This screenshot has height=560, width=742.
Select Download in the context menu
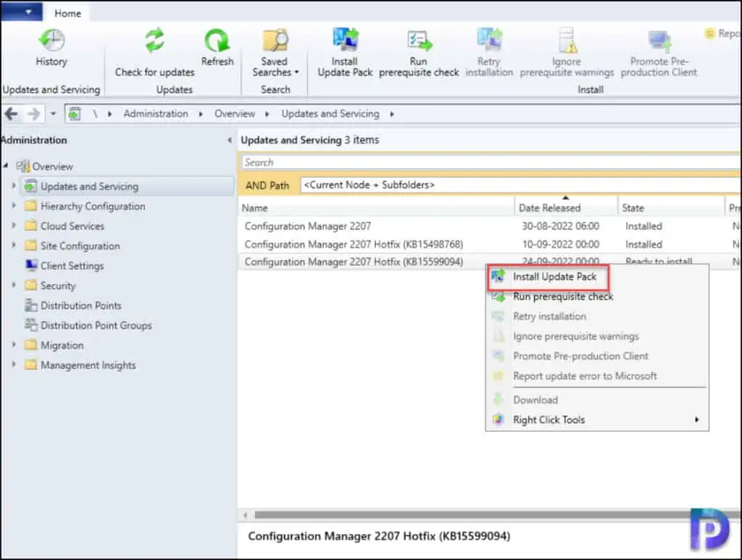597,400
